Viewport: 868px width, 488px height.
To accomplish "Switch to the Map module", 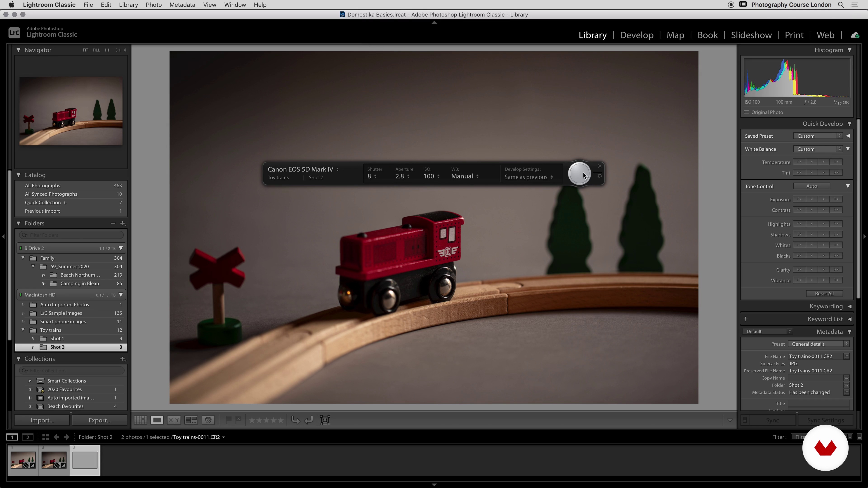I will click(675, 35).
